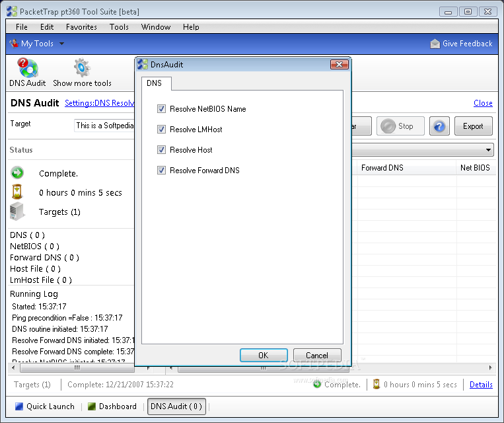Uncheck Resolve NetBIOS Name
The image size is (504, 423).
(x=161, y=109)
